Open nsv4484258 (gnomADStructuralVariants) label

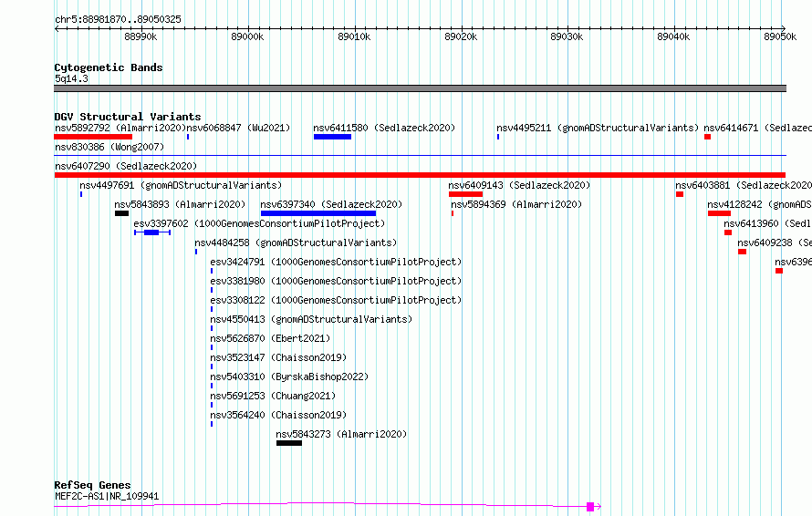point(296,243)
